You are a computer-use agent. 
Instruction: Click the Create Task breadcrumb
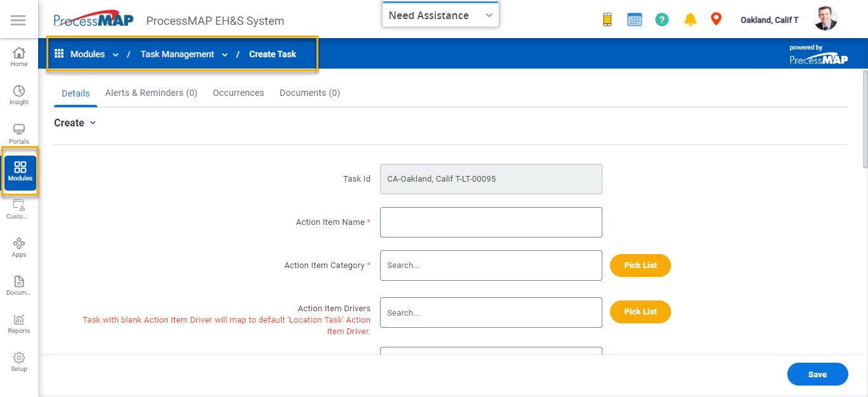pyautogui.click(x=273, y=54)
